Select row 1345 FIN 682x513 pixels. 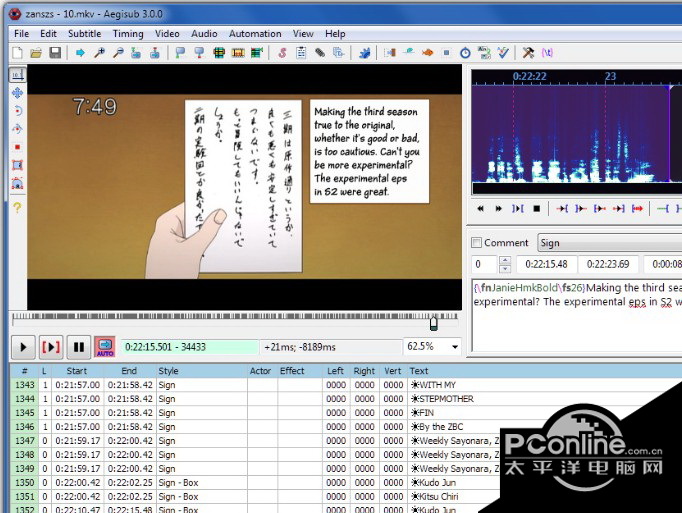point(346,412)
